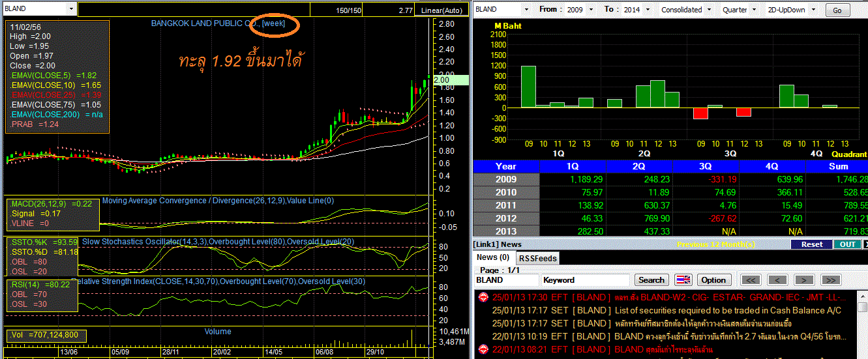The height and width of the screenshot is (359, 868).
Task: Go to last news page with >> button
Action: (x=830, y=280)
